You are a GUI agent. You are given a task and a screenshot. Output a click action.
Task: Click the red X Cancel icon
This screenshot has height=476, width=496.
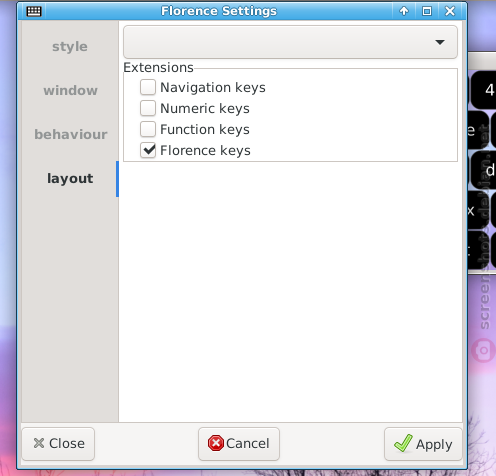coord(216,443)
